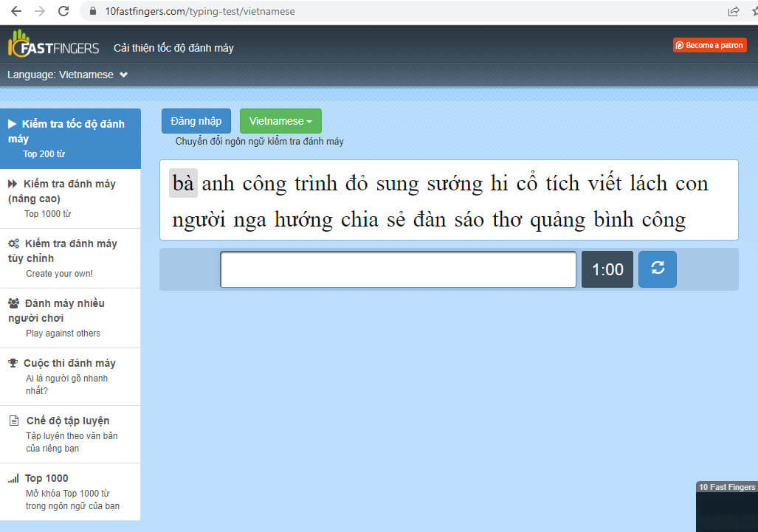Screen dimensions: 758x532
Task: Click the gears icon for custom typing test
Action: point(13,243)
